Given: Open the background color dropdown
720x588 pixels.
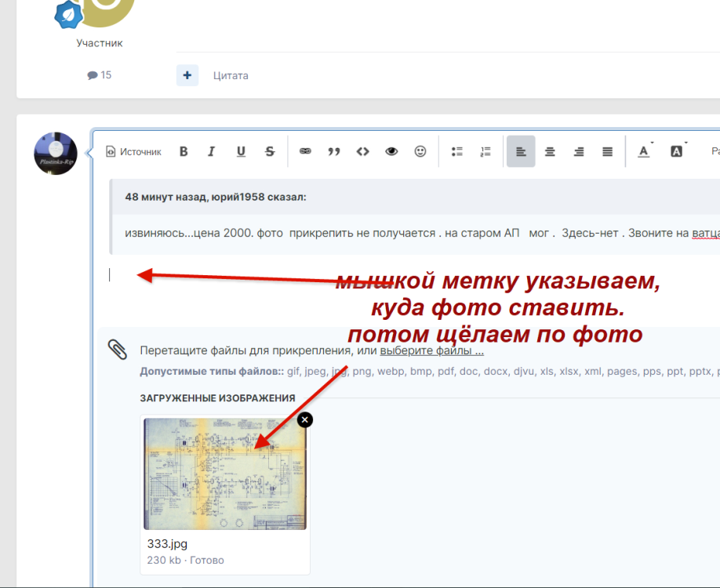Looking at the screenshot, I should (x=676, y=152).
